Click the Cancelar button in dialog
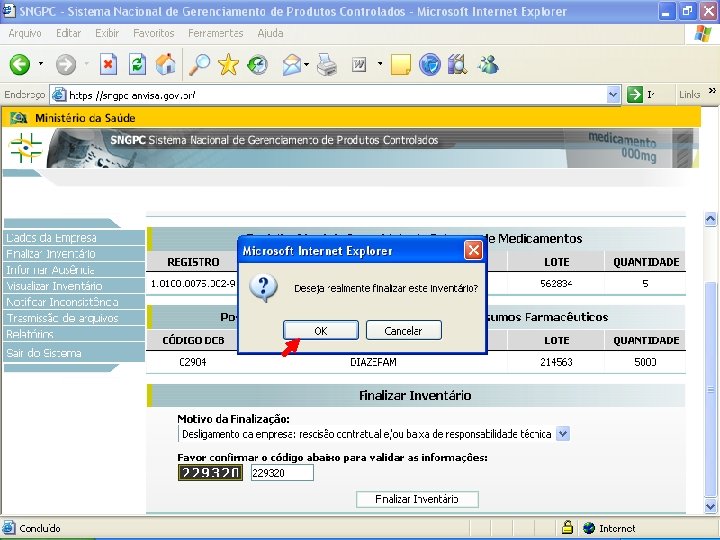Image resolution: width=720 pixels, height=540 pixels. click(x=404, y=331)
